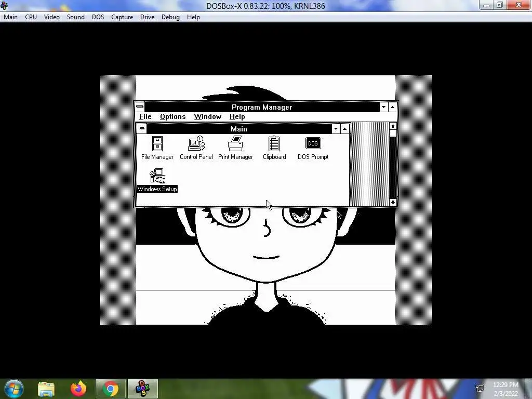The height and width of the screenshot is (399, 532).
Task: Open Program Manager Options menu
Action: coord(172,117)
